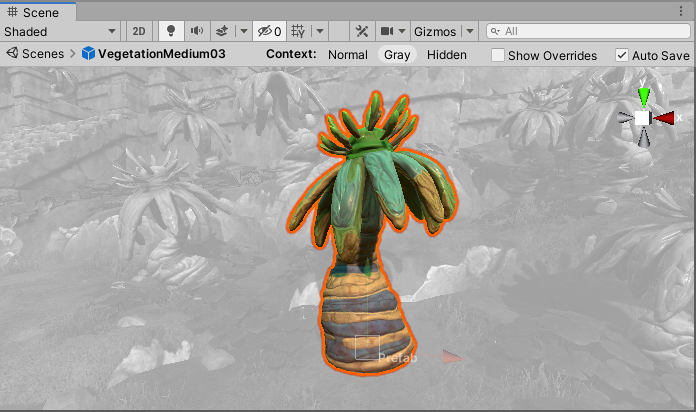Set context to Hidden
Screen dimensions: 696x412
pyautogui.click(x=446, y=55)
